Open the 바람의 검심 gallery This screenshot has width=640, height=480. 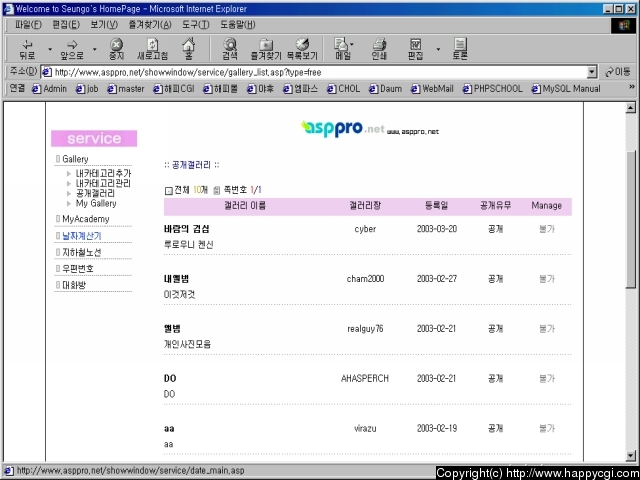point(187,229)
